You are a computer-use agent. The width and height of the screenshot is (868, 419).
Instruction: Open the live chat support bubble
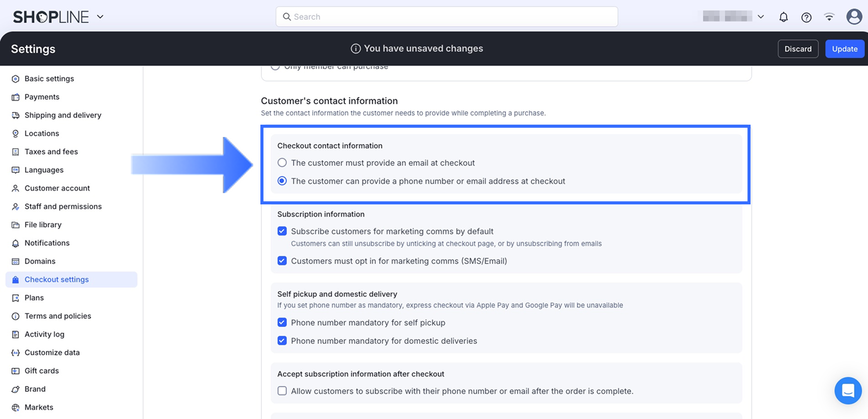(848, 391)
